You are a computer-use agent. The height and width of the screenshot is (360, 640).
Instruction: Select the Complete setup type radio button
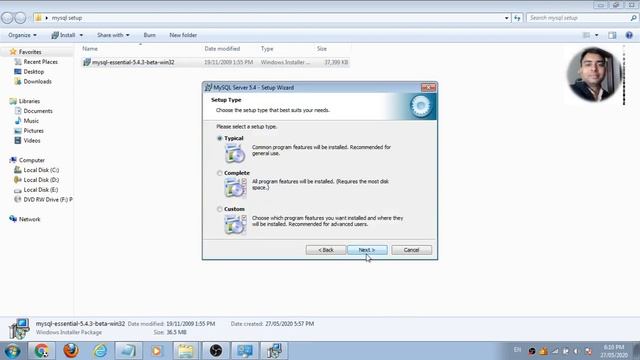tap(220, 173)
